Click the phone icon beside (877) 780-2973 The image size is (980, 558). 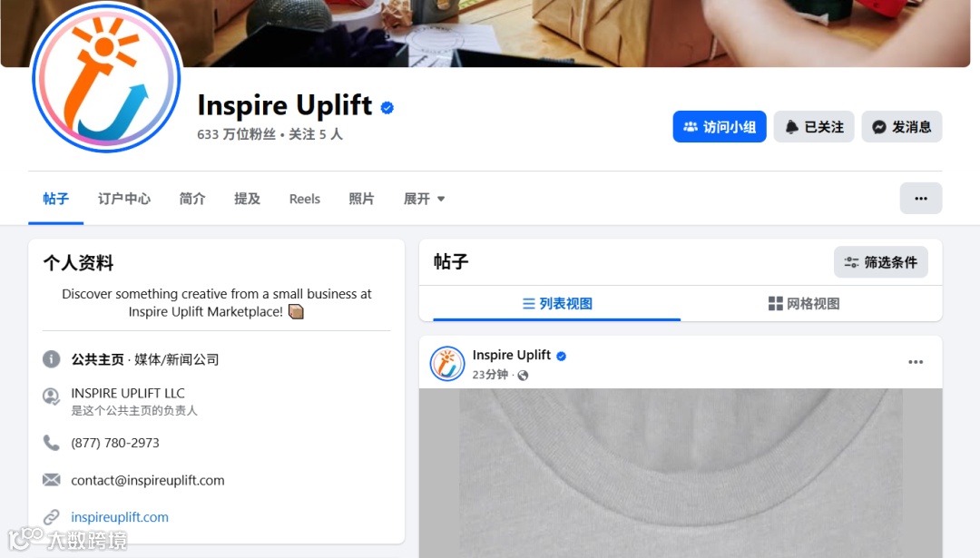click(x=51, y=443)
